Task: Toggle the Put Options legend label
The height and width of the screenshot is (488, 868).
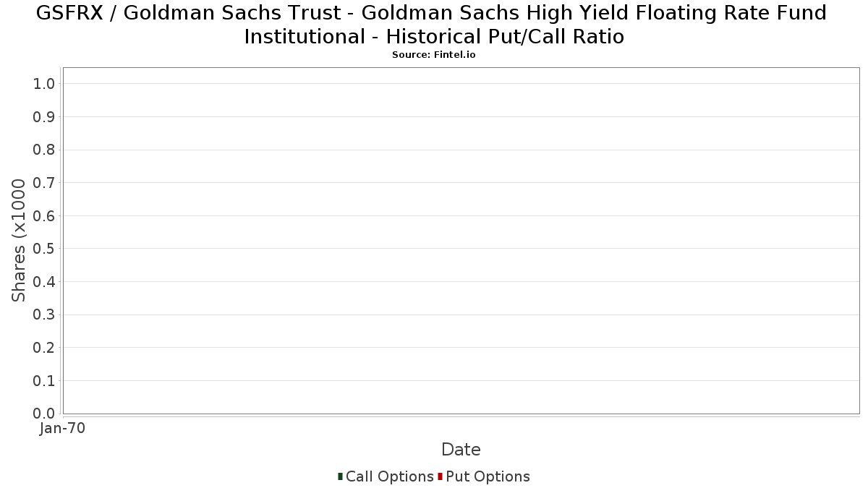Action: [x=488, y=476]
